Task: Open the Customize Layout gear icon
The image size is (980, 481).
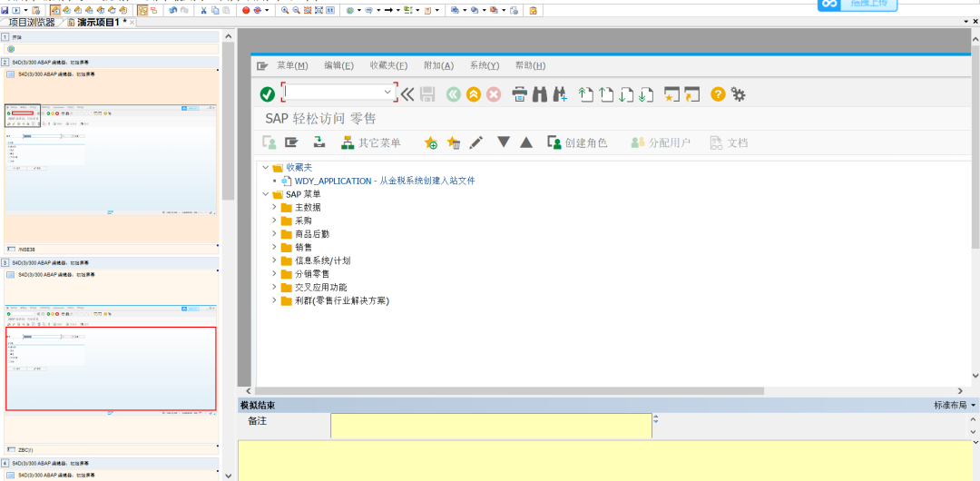Action: pos(738,94)
